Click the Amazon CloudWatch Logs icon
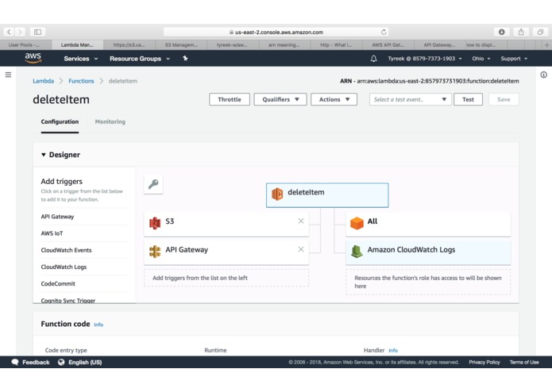 [x=357, y=252]
